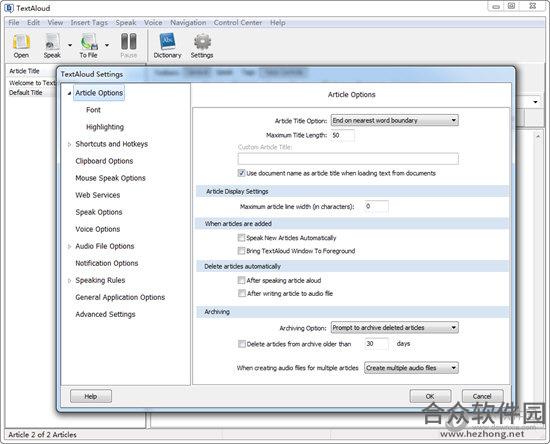This screenshot has width=550, height=444.
Task: Collapse the Article Options tree node
Action: (x=69, y=93)
